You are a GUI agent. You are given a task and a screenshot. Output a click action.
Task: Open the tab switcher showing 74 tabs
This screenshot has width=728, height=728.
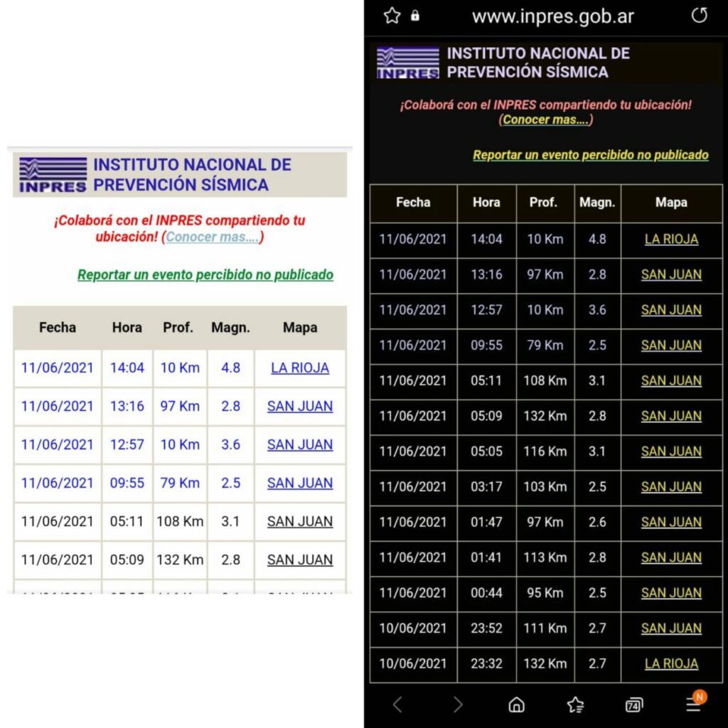click(634, 705)
